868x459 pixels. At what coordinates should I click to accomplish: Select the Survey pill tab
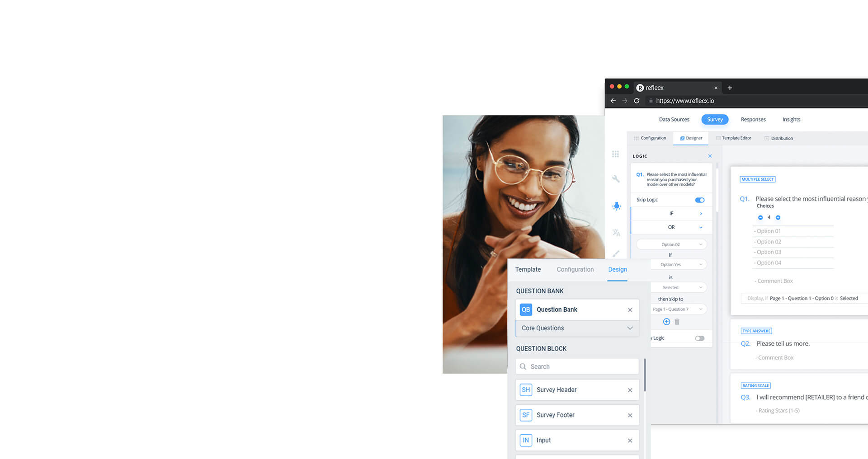click(715, 119)
